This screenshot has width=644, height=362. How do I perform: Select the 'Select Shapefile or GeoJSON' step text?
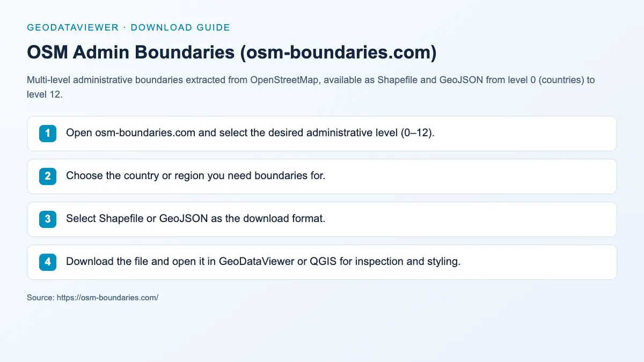click(x=195, y=219)
